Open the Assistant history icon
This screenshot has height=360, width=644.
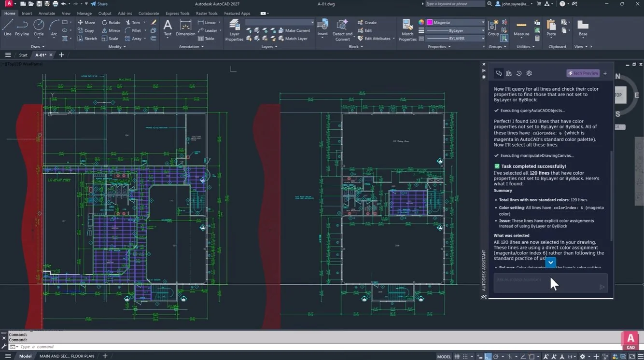coord(519,73)
